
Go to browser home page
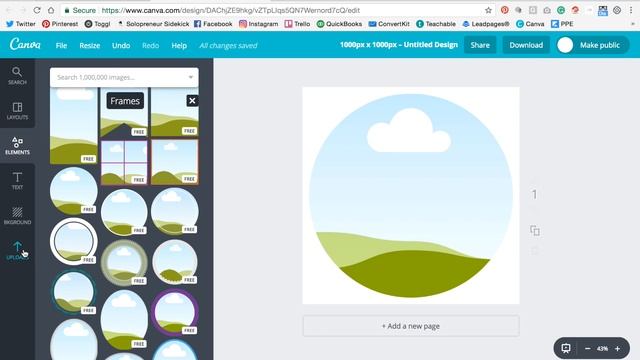tap(51, 10)
